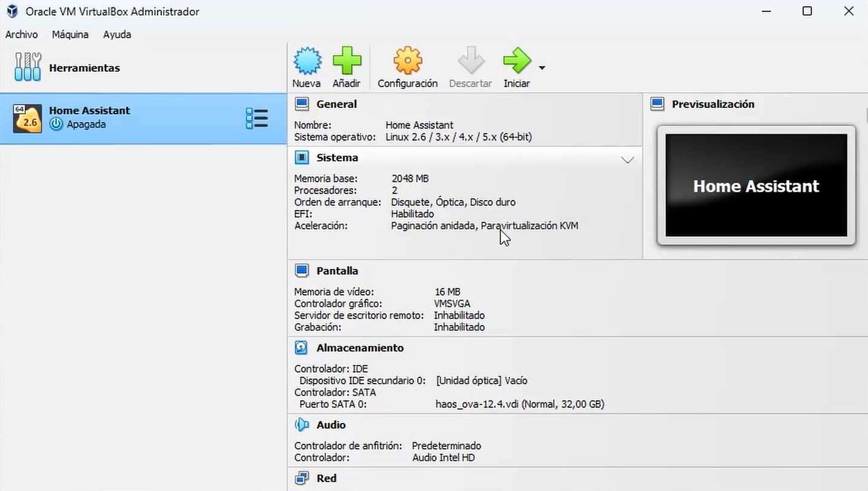Click the Añadir icon to add a VM

[347, 60]
